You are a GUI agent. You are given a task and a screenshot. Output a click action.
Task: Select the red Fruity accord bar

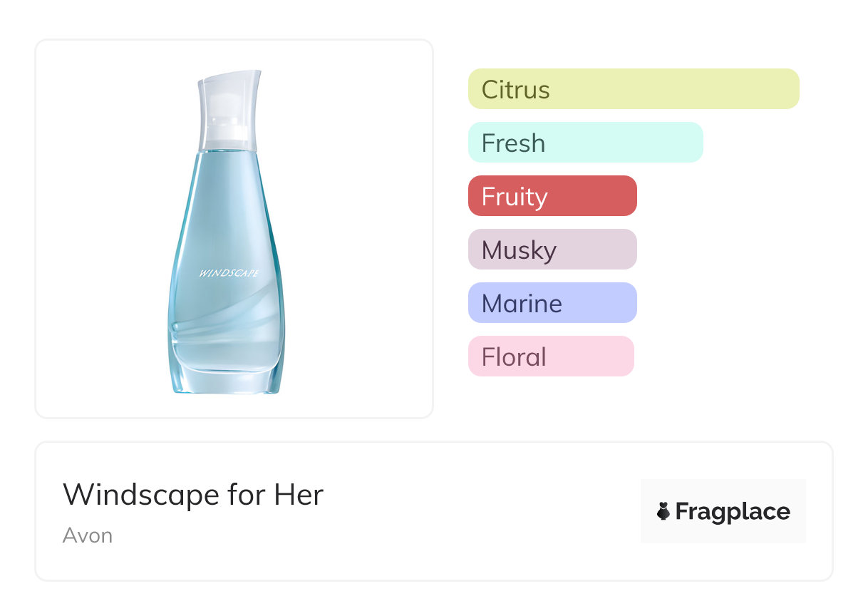coord(552,196)
